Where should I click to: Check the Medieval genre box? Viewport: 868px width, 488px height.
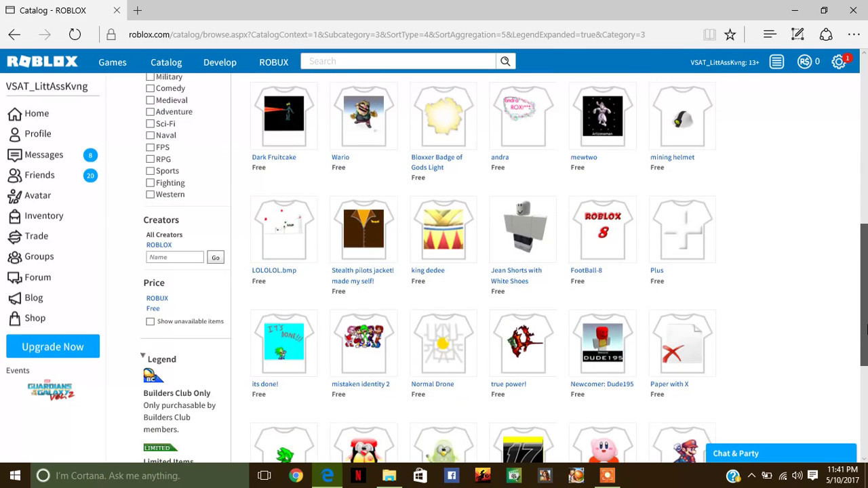[x=151, y=100]
